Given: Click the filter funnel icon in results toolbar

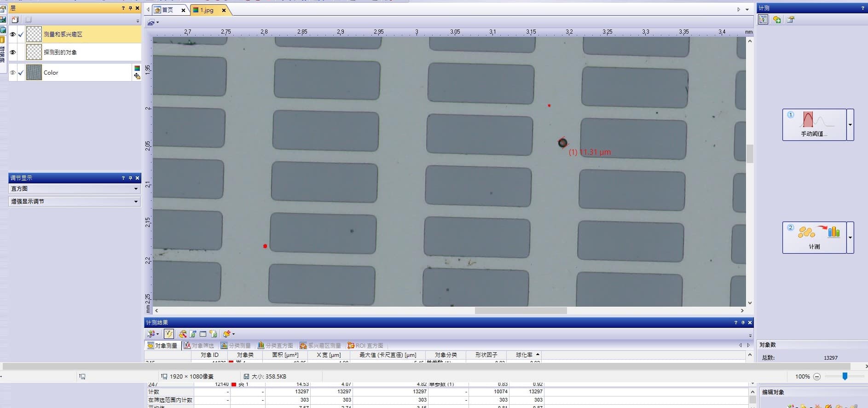Looking at the screenshot, I should (x=169, y=334).
